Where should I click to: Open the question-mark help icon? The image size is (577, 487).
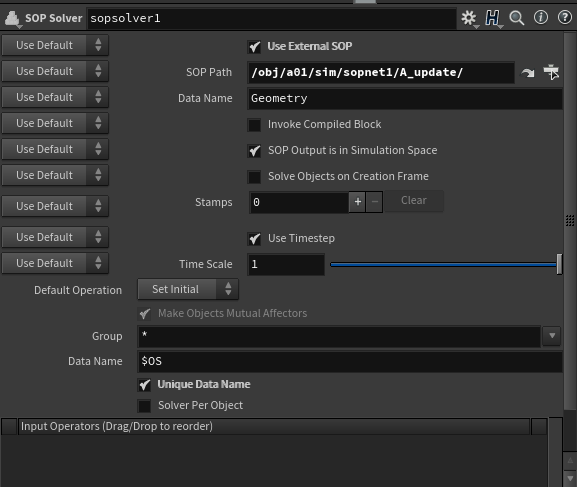tap(565, 17)
